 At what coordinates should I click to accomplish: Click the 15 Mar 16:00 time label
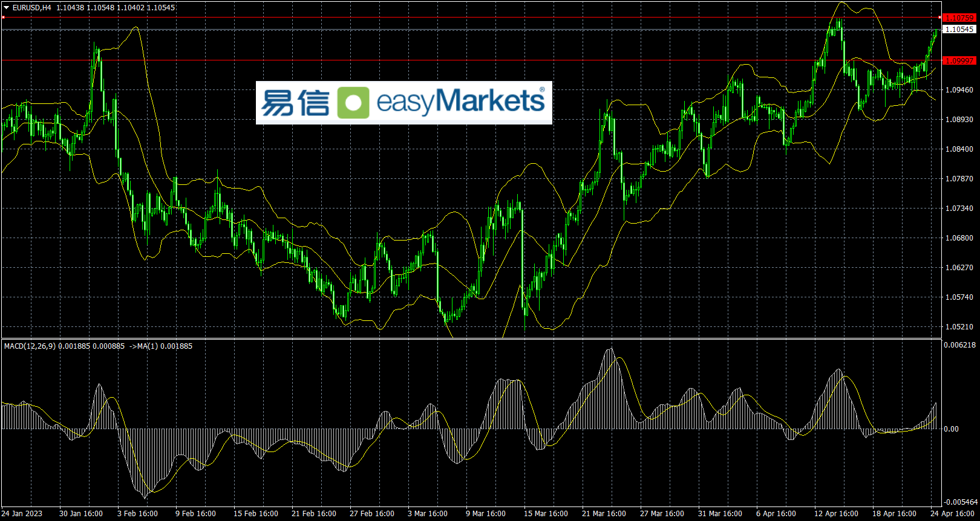pos(546,514)
